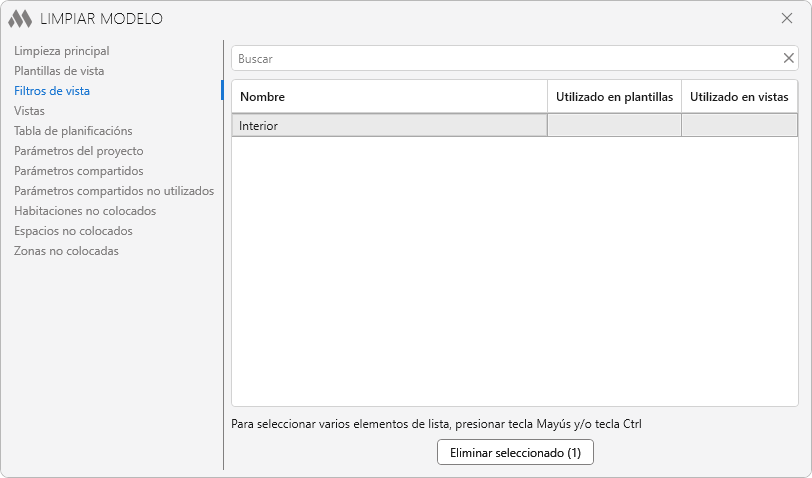Image resolution: width=812 pixels, height=478 pixels.
Task: Select the Interior filter row
Action: click(389, 126)
